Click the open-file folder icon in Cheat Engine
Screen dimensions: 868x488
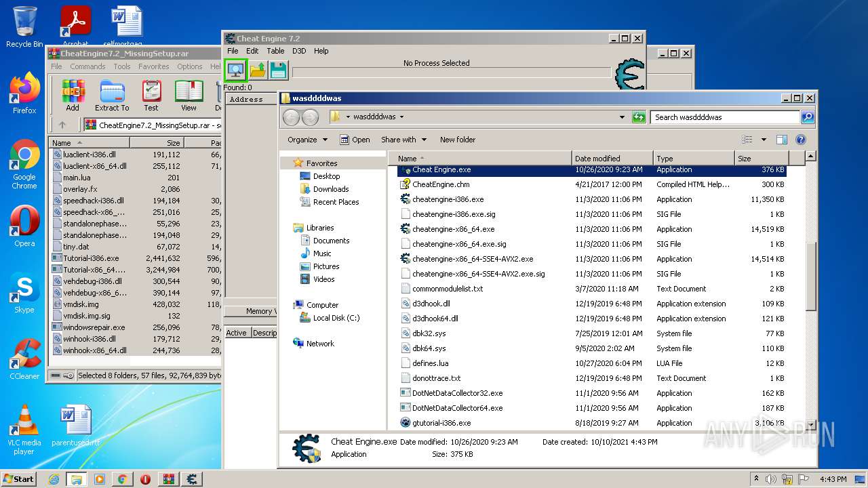coord(258,70)
